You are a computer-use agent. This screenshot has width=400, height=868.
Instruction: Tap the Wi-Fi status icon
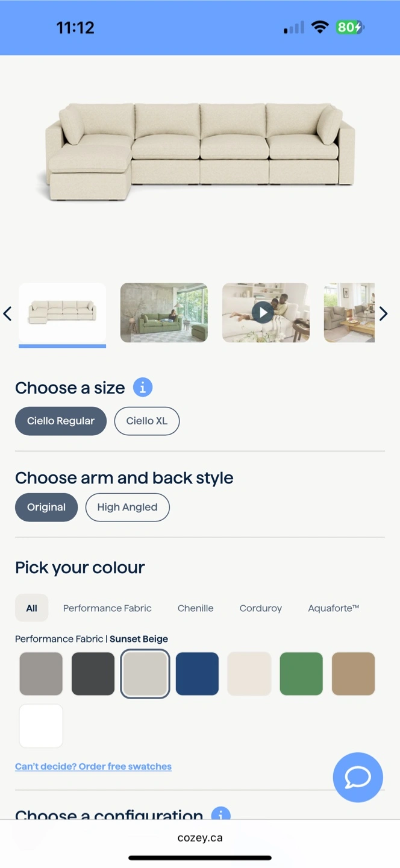[320, 27]
